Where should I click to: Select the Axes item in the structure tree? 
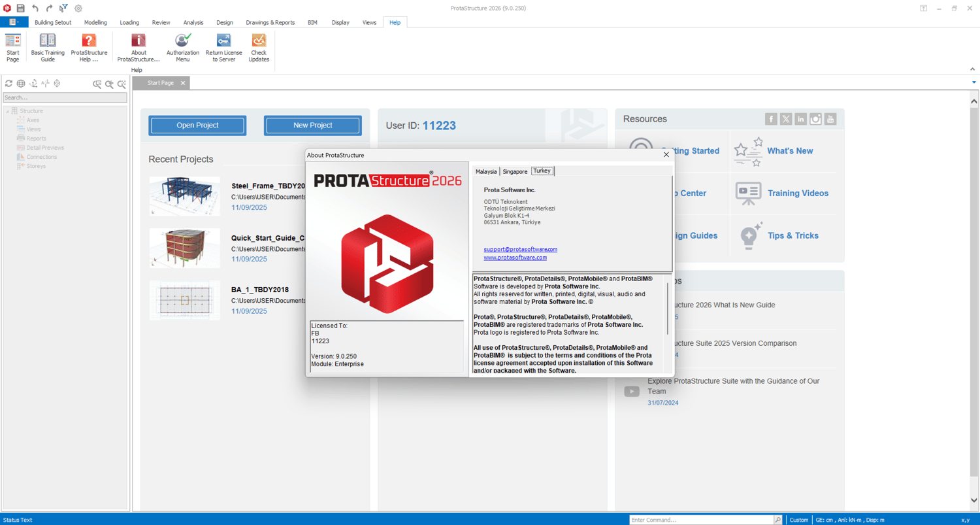(x=33, y=120)
